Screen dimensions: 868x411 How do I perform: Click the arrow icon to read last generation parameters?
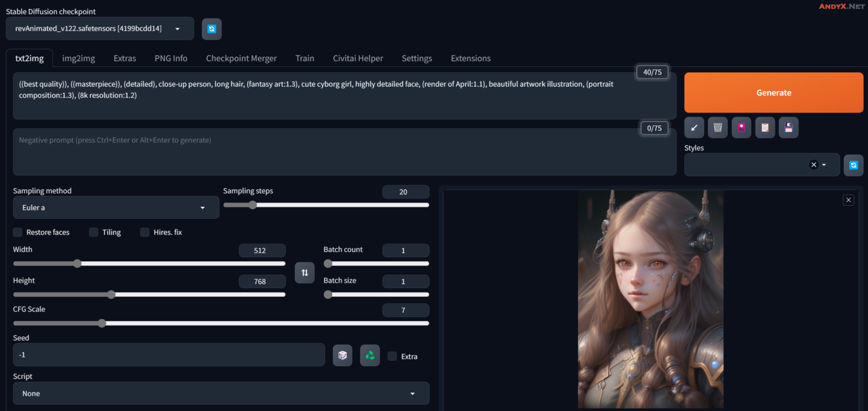[694, 128]
